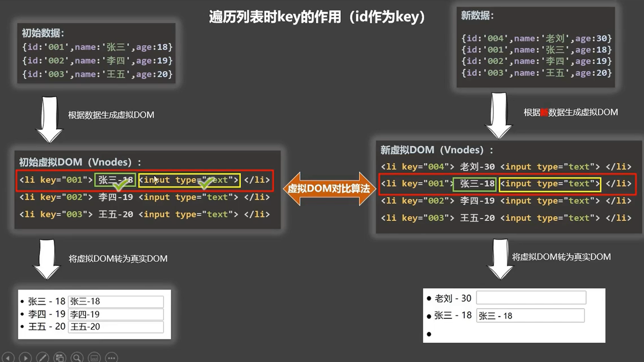Image resolution: width=644 pixels, height=362 pixels.
Task: Advance to the next slide
Action: pos(25,357)
